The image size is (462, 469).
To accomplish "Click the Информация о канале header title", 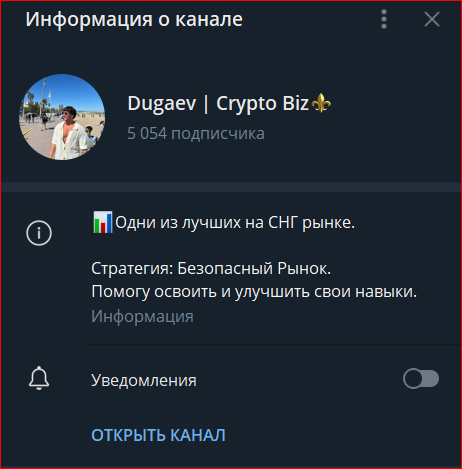I will click(134, 19).
